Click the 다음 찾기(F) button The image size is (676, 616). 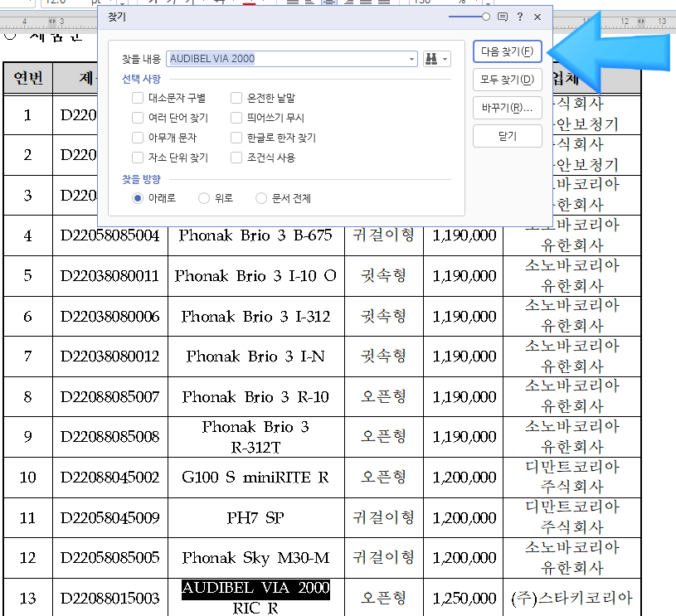(x=507, y=51)
